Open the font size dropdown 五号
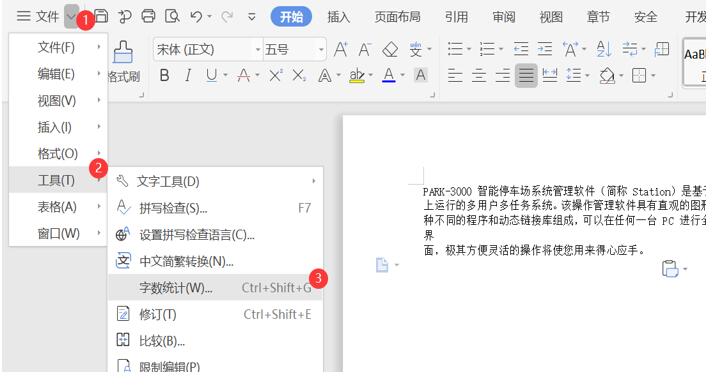 [295, 49]
